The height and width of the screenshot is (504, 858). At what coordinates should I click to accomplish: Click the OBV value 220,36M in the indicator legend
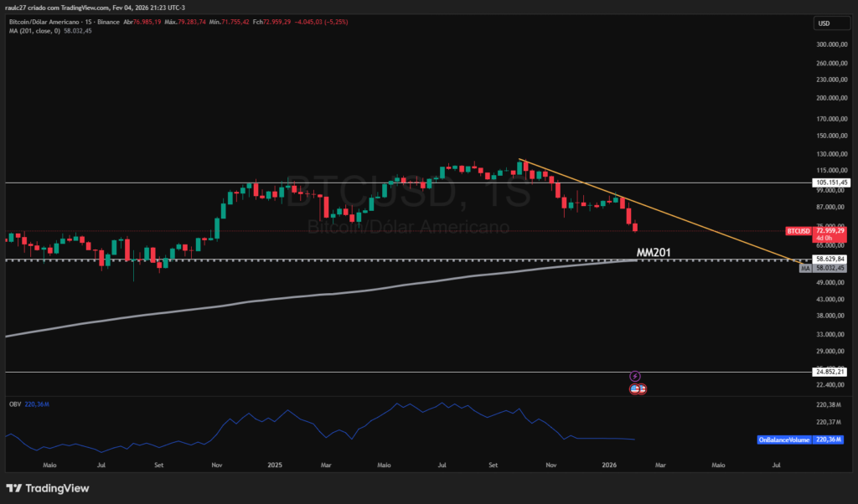point(35,404)
